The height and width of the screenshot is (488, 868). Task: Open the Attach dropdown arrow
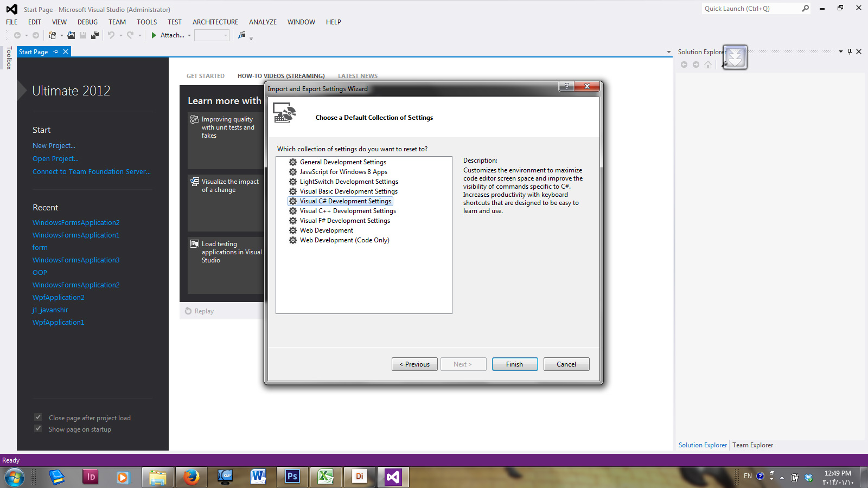coord(189,35)
